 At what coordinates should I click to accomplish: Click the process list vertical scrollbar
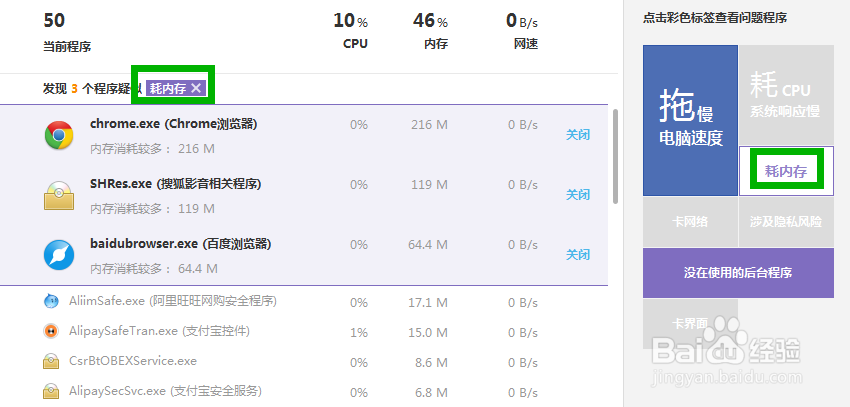[615, 157]
